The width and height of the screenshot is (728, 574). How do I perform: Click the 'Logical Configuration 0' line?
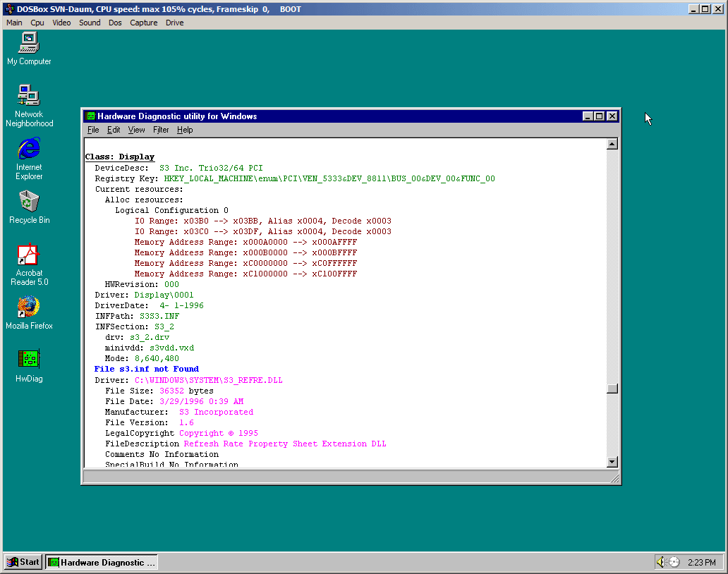click(172, 210)
